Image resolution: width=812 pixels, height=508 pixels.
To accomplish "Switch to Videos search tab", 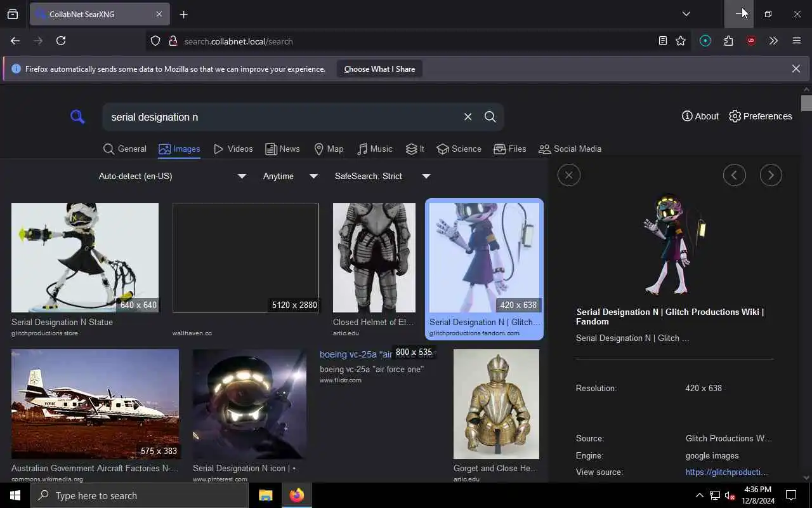I will point(233,149).
